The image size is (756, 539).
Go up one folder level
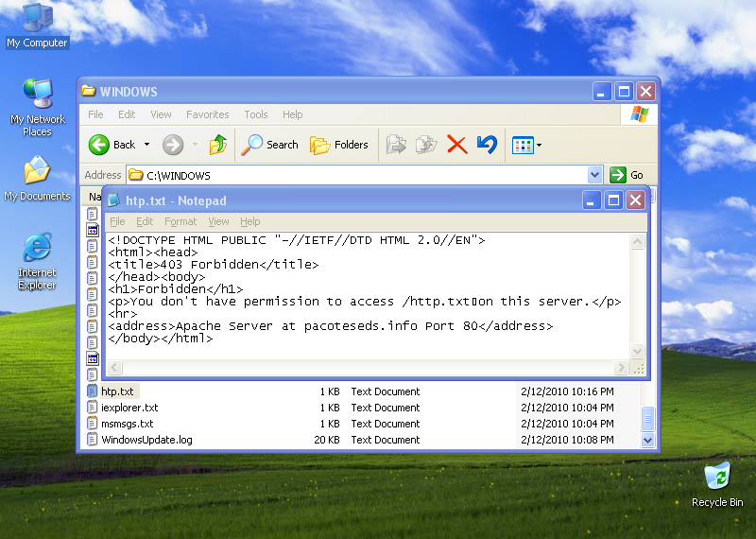(x=218, y=145)
